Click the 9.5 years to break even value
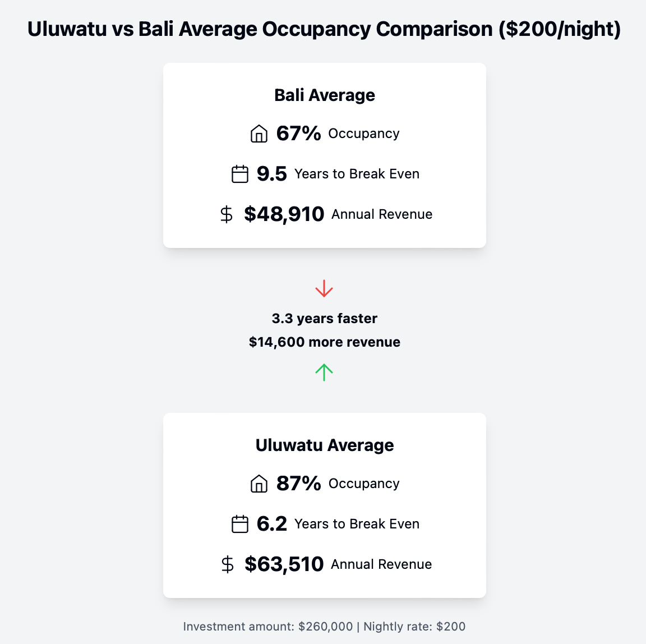Screen dimensions: 646x644 271,173
